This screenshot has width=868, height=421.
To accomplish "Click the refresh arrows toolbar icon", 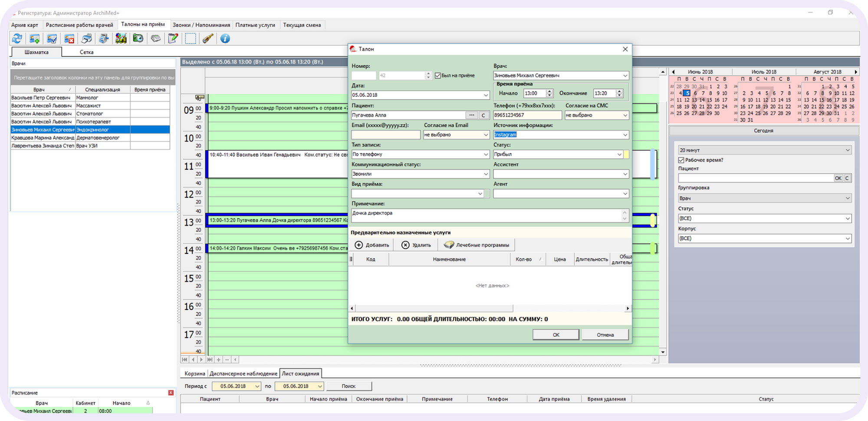I will coord(17,39).
